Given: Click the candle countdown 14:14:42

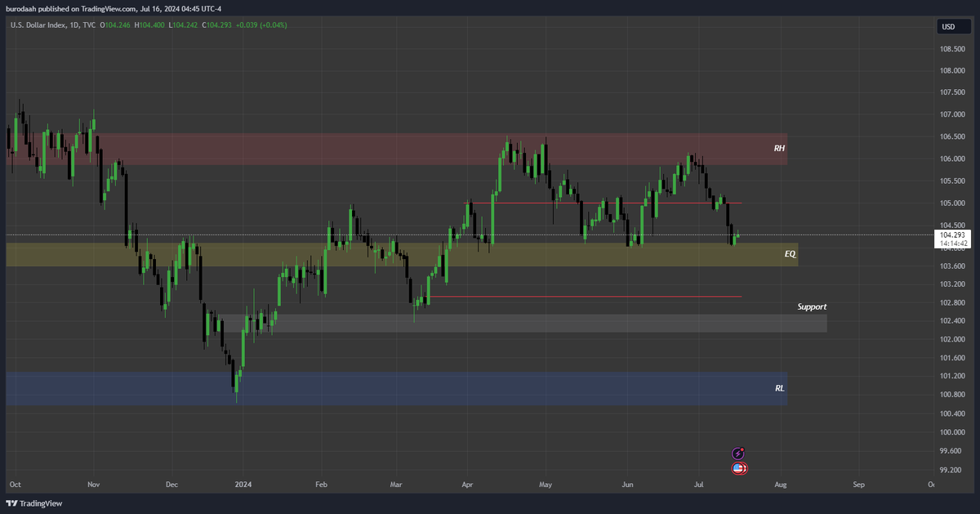Looking at the screenshot, I should pyautogui.click(x=952, y=244).
